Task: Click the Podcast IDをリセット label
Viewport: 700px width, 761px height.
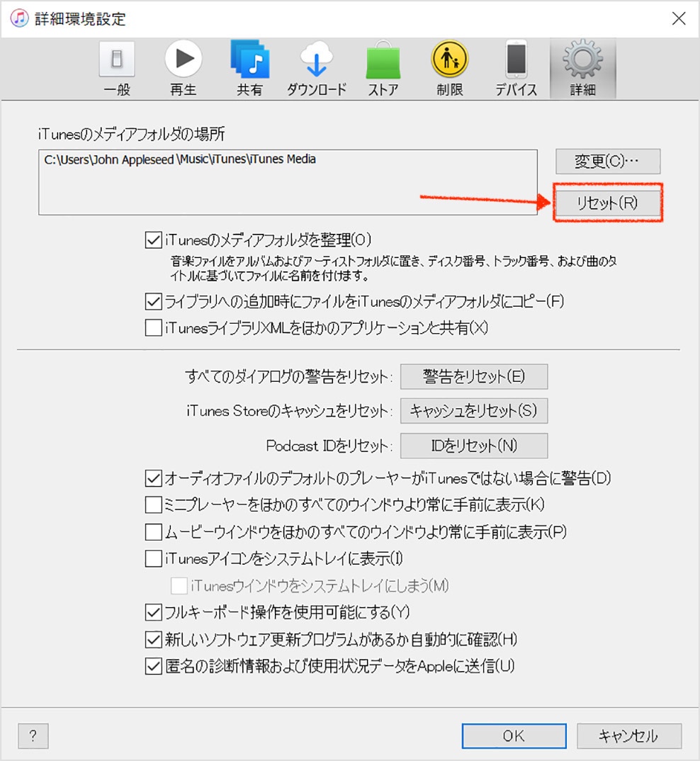Action: pos(329,446)
